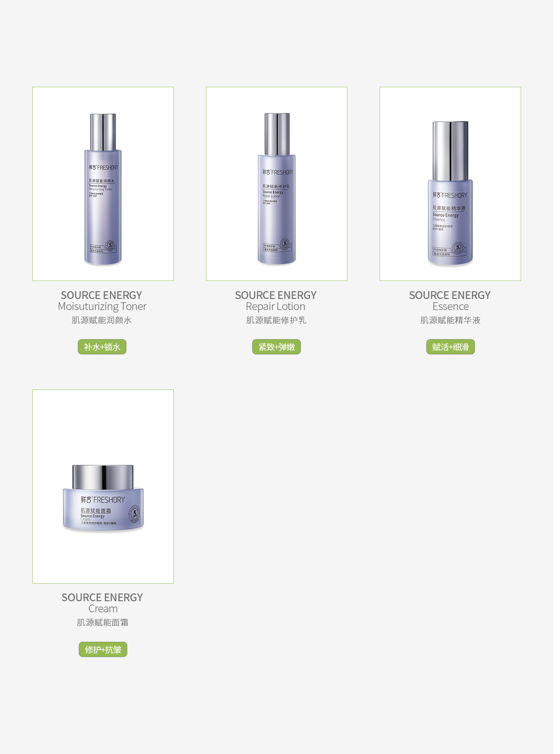560x754 pixels.
Task: Click the 修护+抗皱 green tag
Action: click(103, 650)
